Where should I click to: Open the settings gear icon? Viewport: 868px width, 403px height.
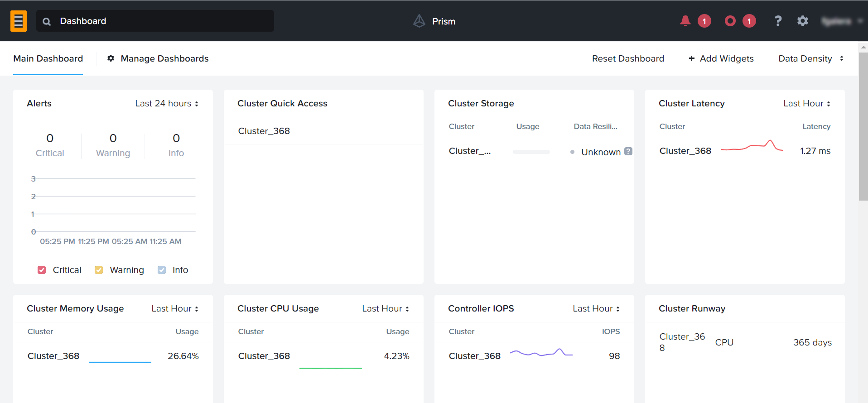pos(802,21)
